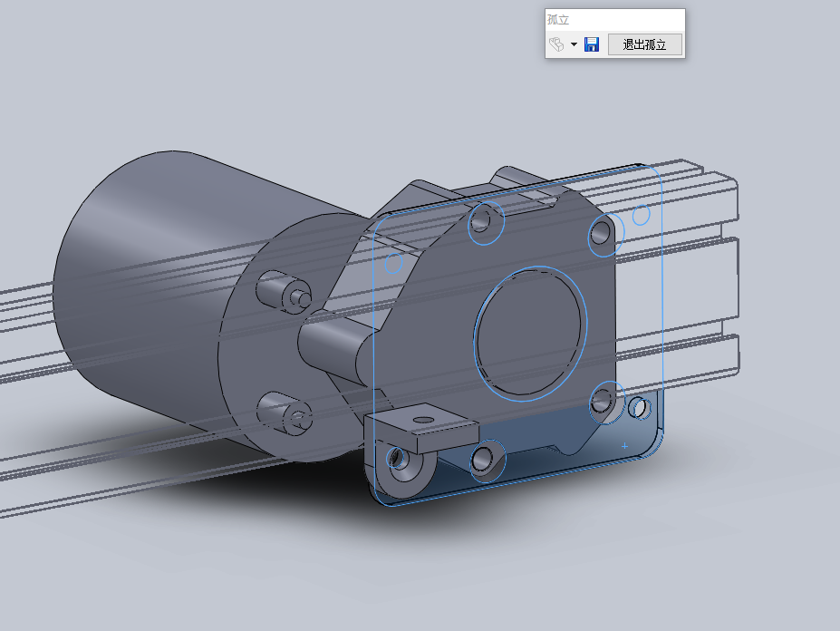Select the top-center mounting hole on the plate

click(x=485, y=222)
